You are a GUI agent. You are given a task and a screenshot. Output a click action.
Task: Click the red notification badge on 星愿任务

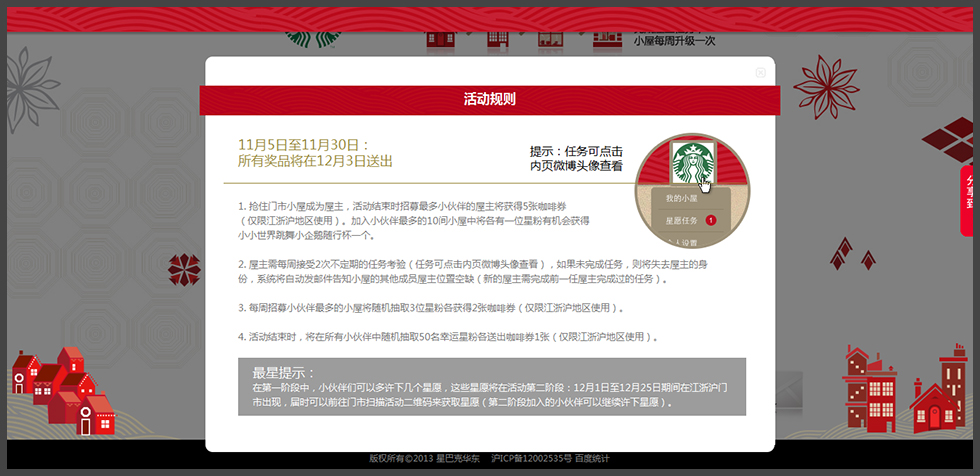pyautogui.click(x=710, y=220)
